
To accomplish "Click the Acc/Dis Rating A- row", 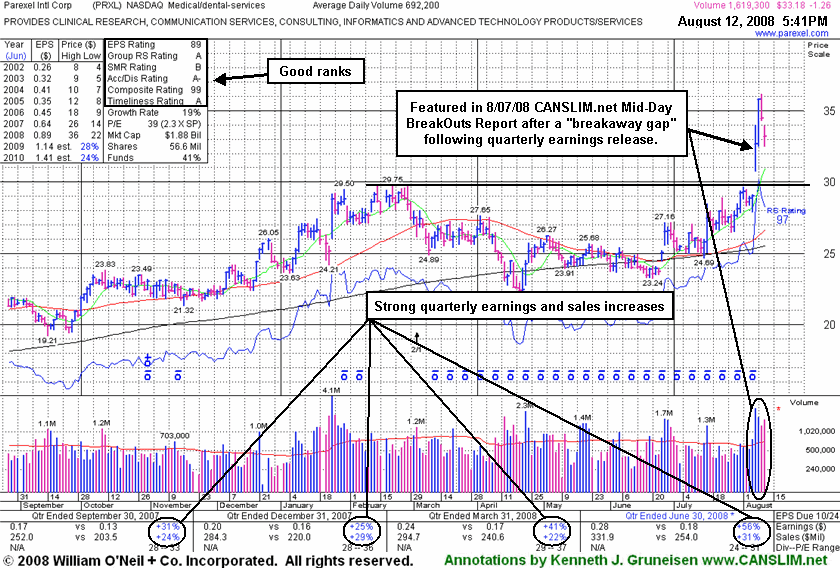I will (x=154, y=78).
